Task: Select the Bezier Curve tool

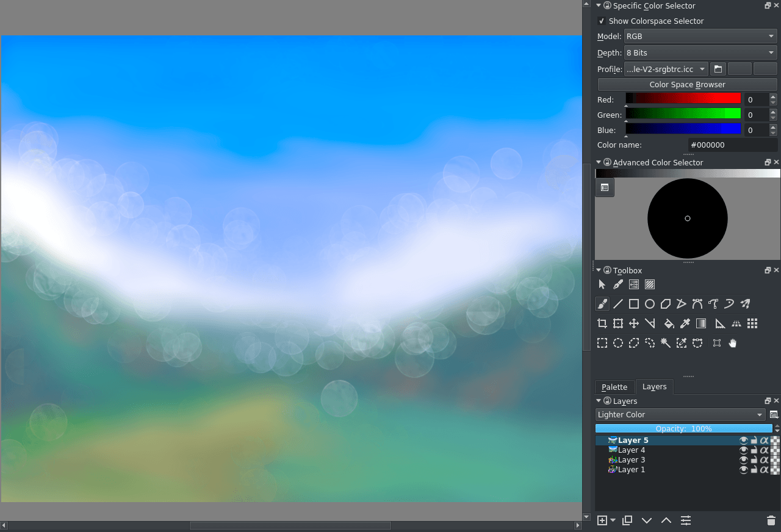Action: [x=697, y=303]
